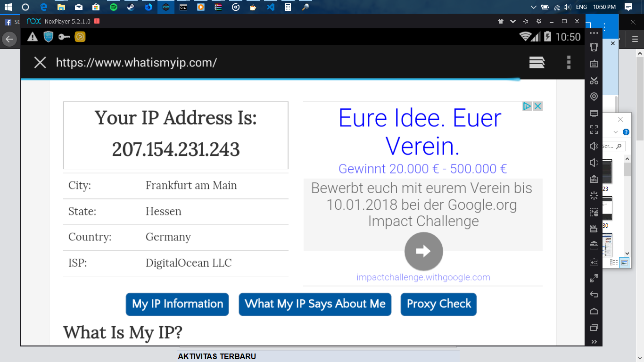This screenshot has height=362, width=644.
Task: Click the Nox volume up speaker
Action: [x=594, y=146]
